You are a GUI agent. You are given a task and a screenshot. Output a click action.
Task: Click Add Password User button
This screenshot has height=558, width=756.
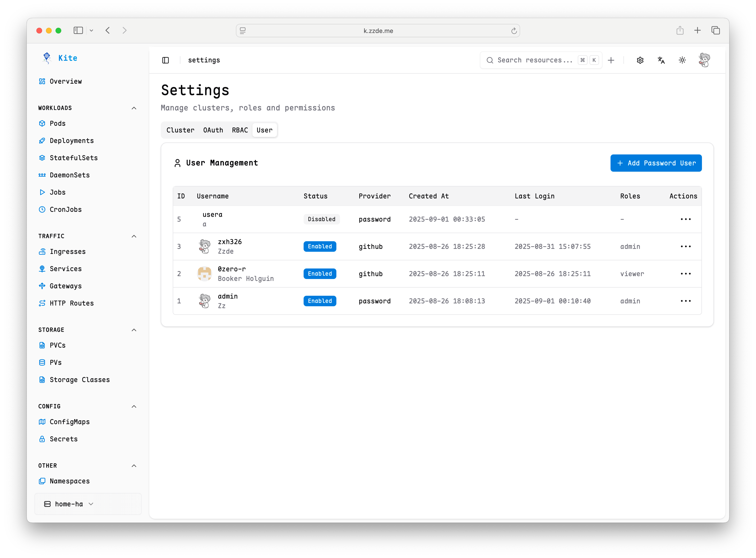coord(656,163)
